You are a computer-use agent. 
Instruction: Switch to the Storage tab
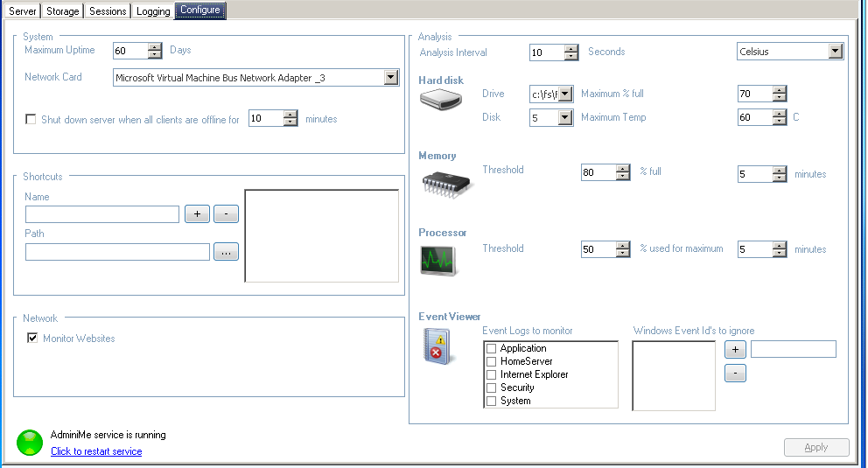pyautogui.click(x=62, y=11)
